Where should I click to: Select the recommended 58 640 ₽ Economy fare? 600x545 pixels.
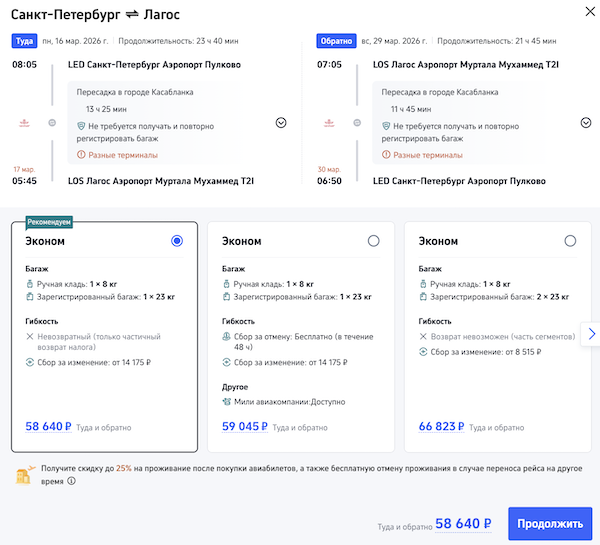[177, 241]
